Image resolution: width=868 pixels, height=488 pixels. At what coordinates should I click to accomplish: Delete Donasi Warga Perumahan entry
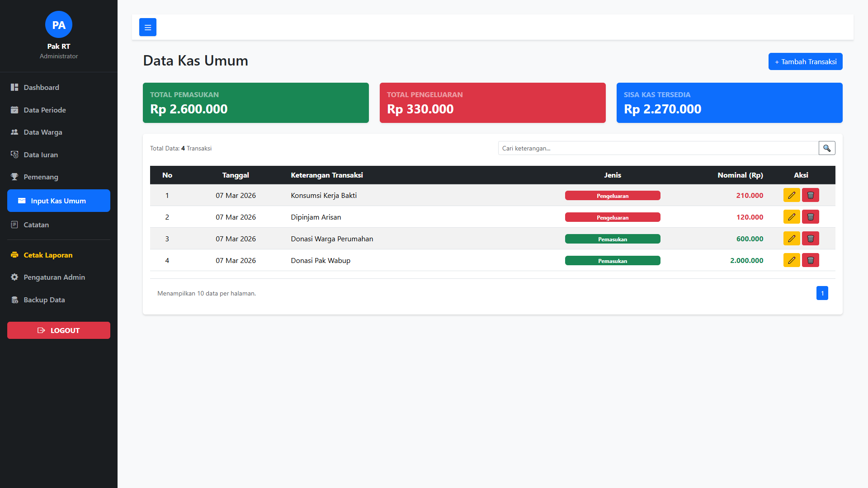pyautogui.click(x=810, y=239)
